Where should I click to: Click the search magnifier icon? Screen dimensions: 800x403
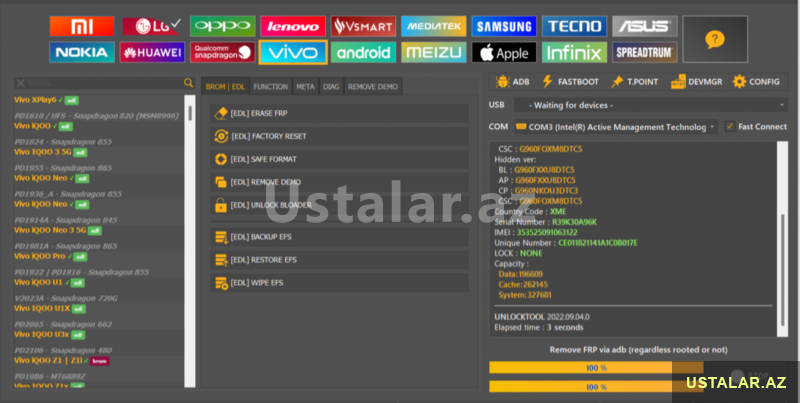click(x=188, y=83)
